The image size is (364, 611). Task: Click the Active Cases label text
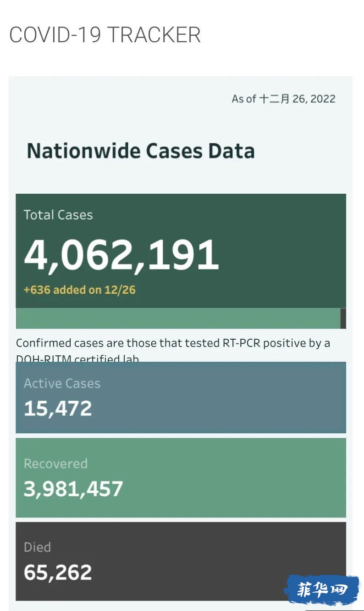click(x=62, y=383)
